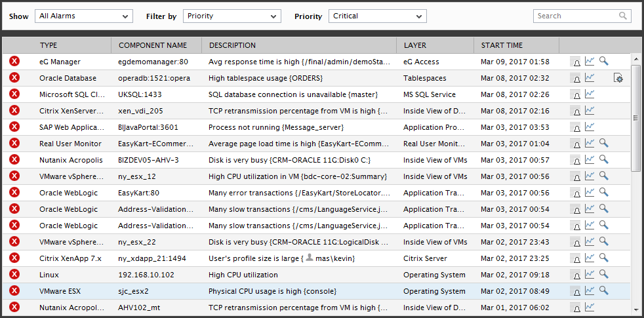The image size is (644, 318).
Task: Click critical status icon for VMware ESX sjc_esx2
Action: click(14, 291)
